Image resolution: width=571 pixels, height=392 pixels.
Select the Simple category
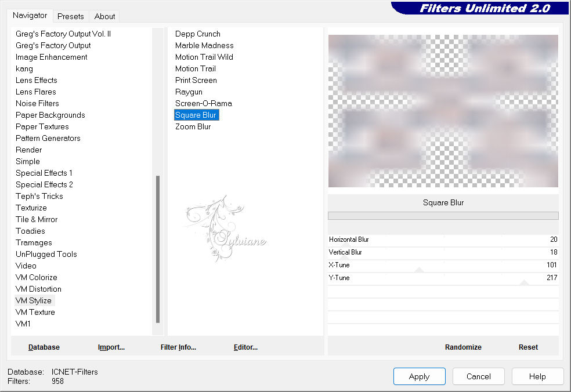pyautogui.click(x=28, y=161)
